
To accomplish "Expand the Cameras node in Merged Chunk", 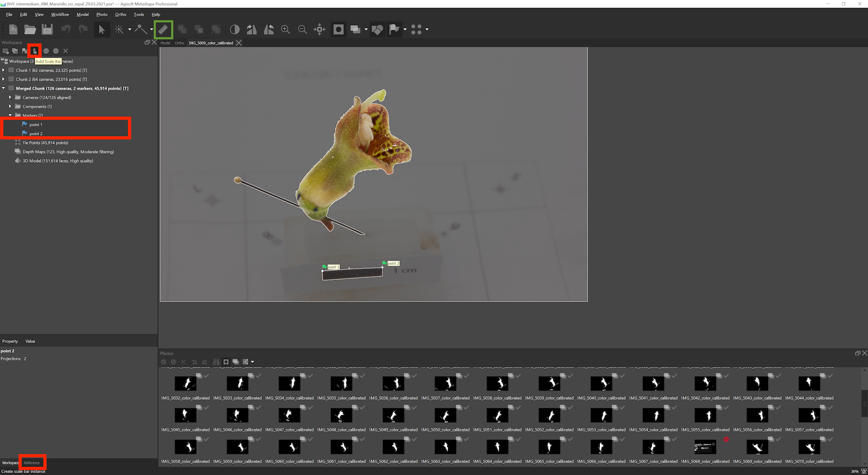I will 10,97.
